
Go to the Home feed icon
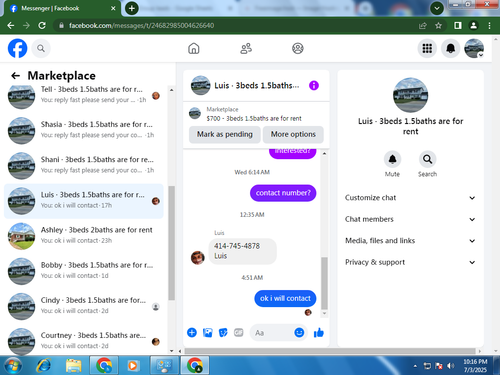(194, 49)
